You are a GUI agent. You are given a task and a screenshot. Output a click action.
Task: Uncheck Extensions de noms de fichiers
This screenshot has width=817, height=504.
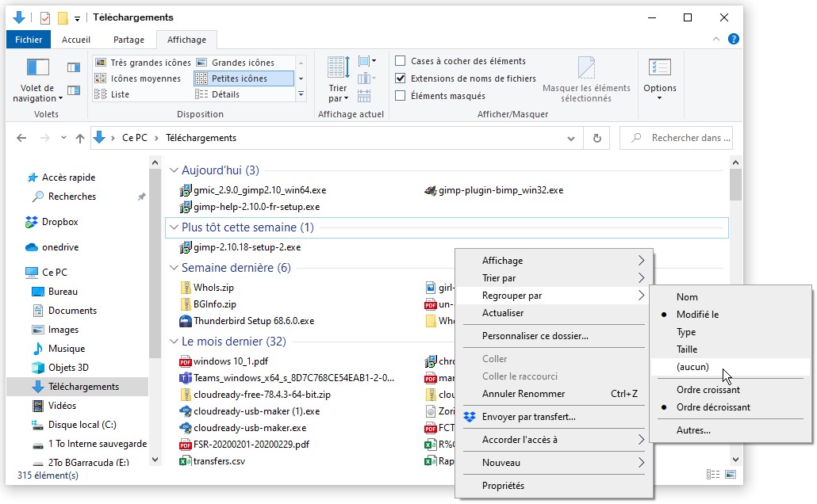(x=401, y=78)
